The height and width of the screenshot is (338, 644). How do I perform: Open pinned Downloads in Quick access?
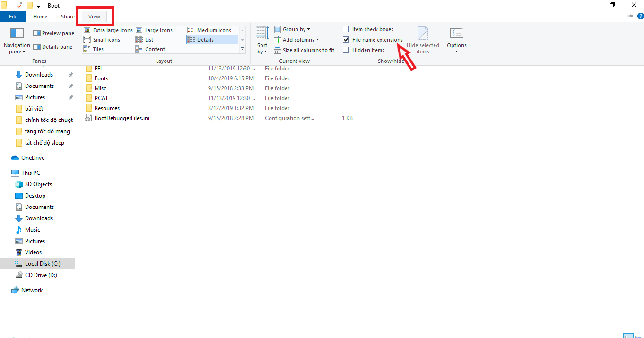39,75
